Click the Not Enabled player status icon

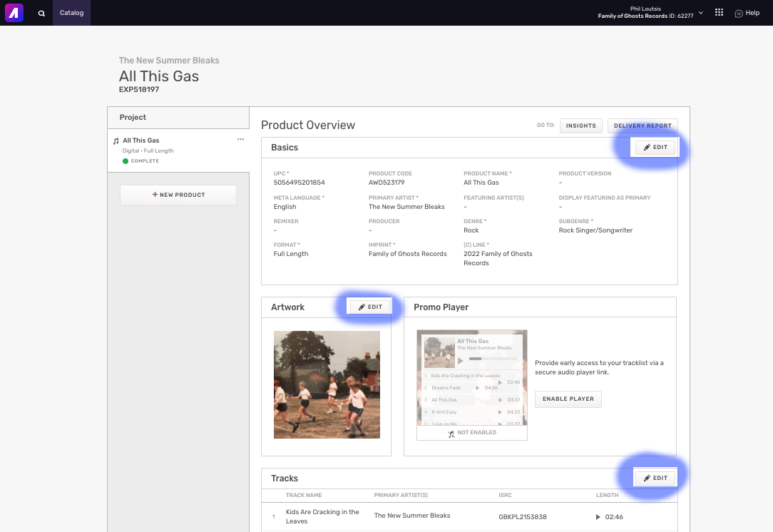click(x=451, y=433)
